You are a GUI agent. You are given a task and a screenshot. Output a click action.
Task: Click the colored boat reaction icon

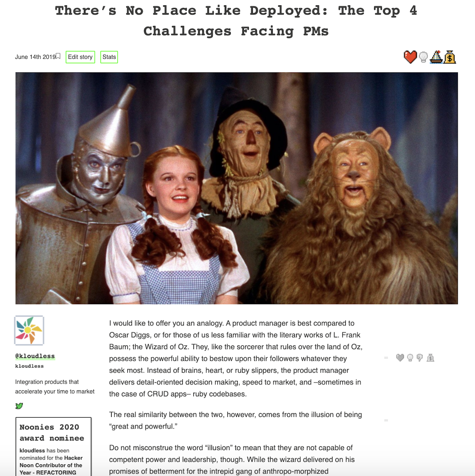coord(436,57)
